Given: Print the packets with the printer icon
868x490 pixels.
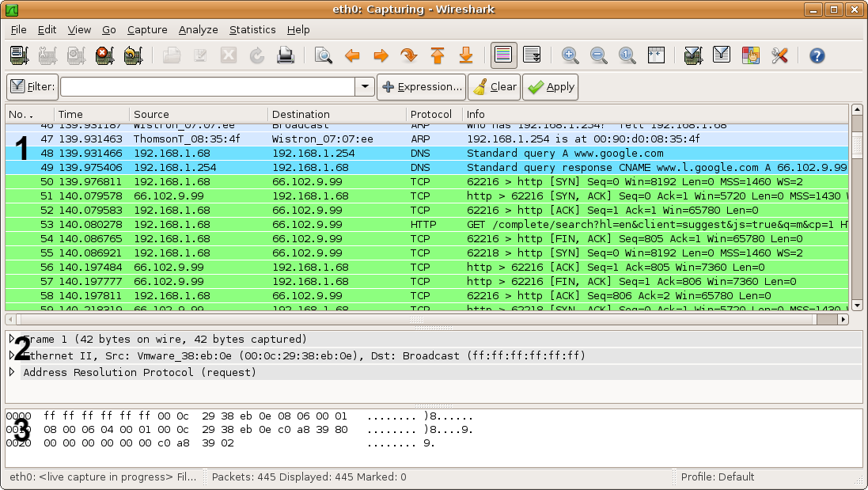Looking at the screenshot, I should click(x=286, y=55).
